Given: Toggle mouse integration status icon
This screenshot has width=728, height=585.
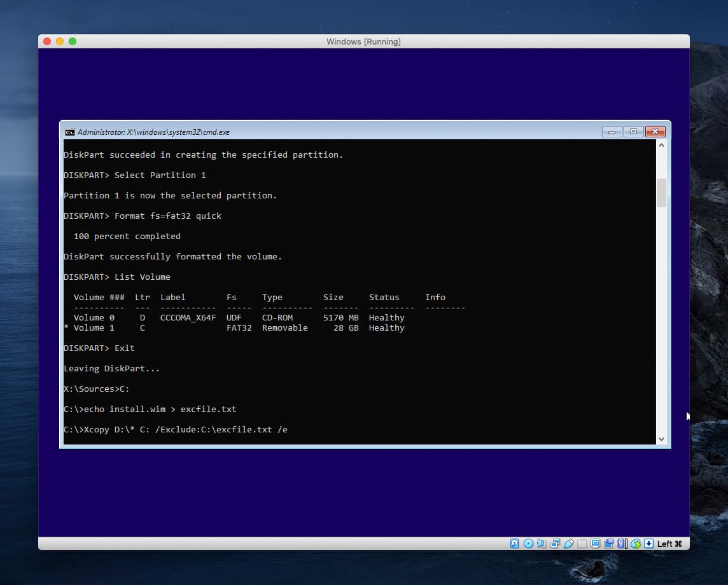Looking at the screenshot, I should coord(635,544).
